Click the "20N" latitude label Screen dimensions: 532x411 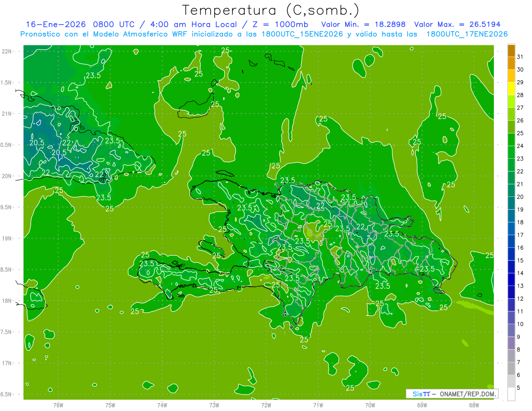click(7, 176)
